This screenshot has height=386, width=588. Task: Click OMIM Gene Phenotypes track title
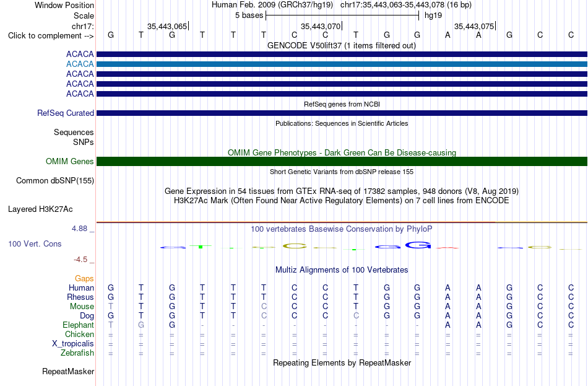[342, 153]
